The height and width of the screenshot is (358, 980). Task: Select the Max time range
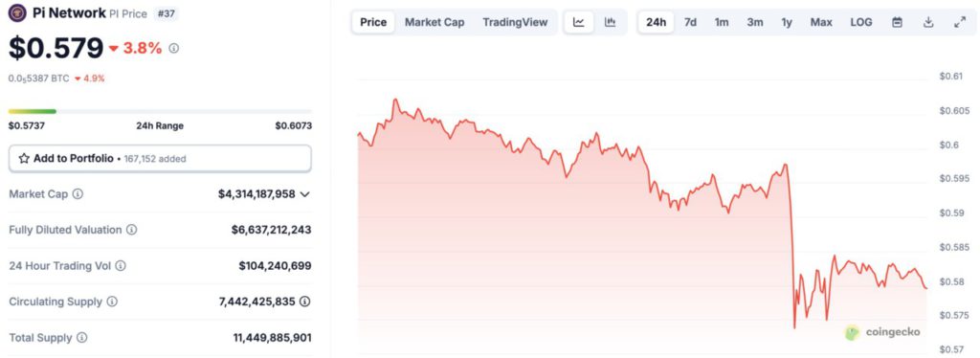pos(820,22)
